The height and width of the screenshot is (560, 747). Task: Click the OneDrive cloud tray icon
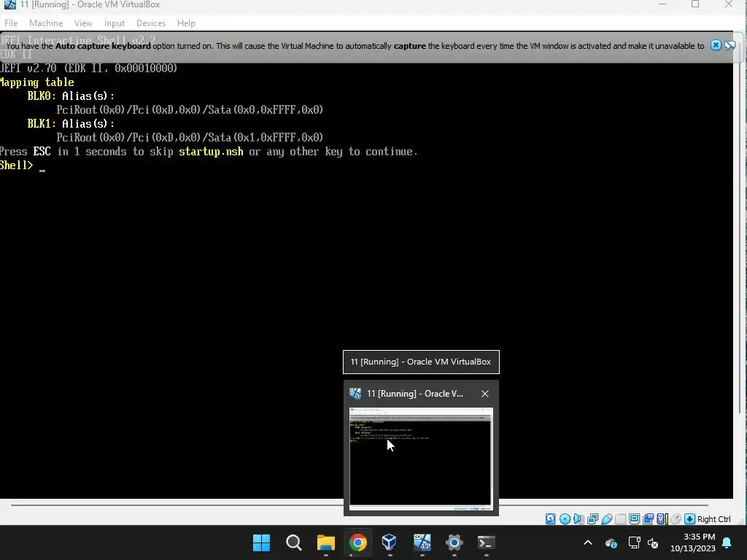[611, 542]
